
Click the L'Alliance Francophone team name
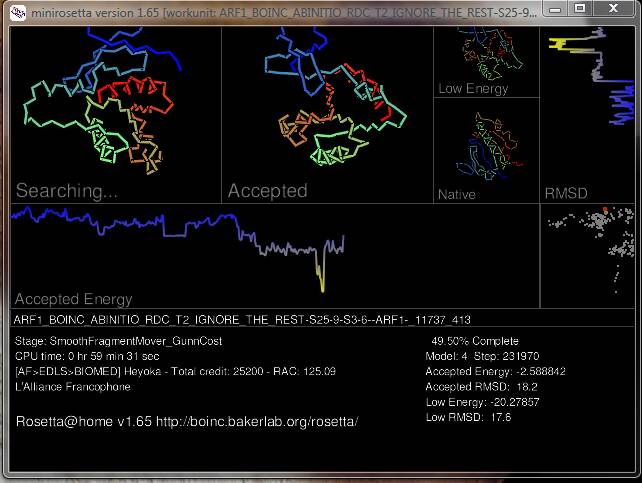(x=74, y=386)
